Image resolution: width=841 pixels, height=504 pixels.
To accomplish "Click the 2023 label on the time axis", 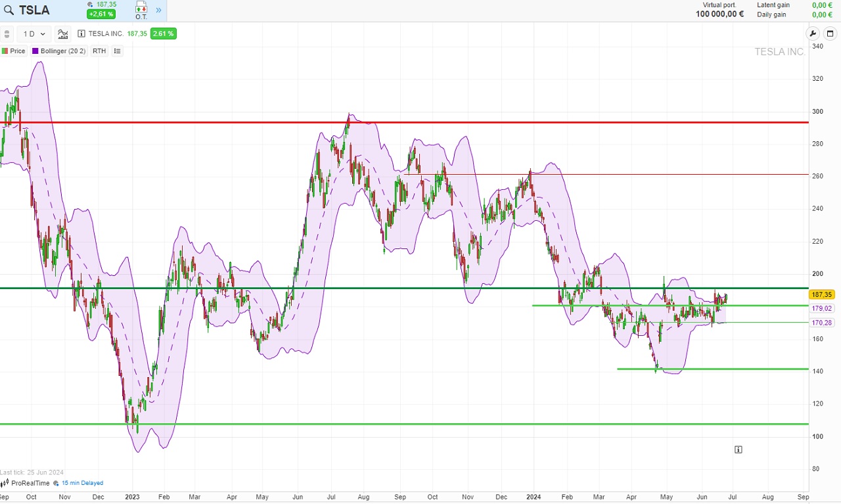I will coord(132,497).
